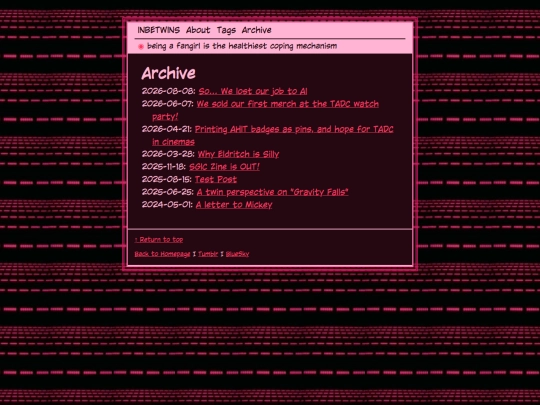This screenshot has width=540, height=405.
Task: Click the date text 2024-05-01
Action: (167, 205)
